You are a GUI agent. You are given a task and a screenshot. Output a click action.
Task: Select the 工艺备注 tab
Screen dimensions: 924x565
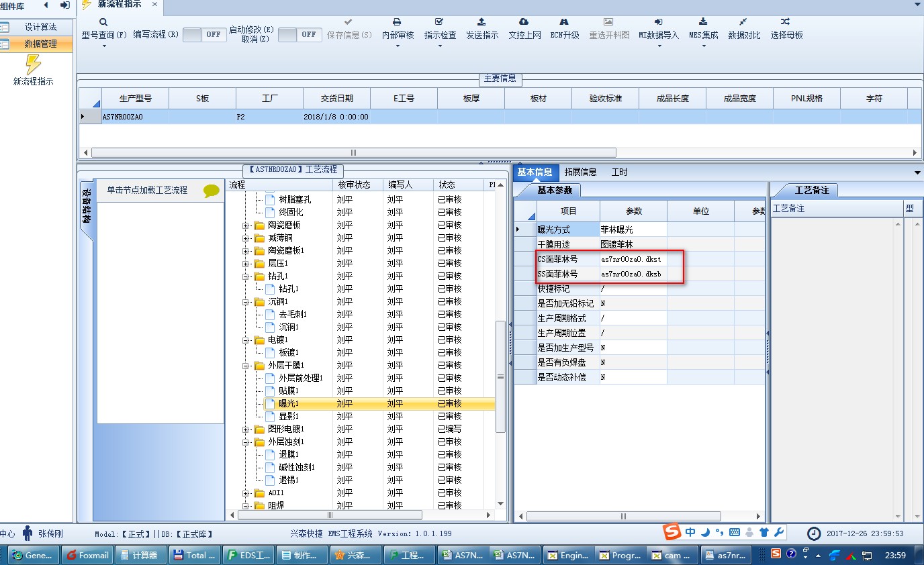[811, 191]
